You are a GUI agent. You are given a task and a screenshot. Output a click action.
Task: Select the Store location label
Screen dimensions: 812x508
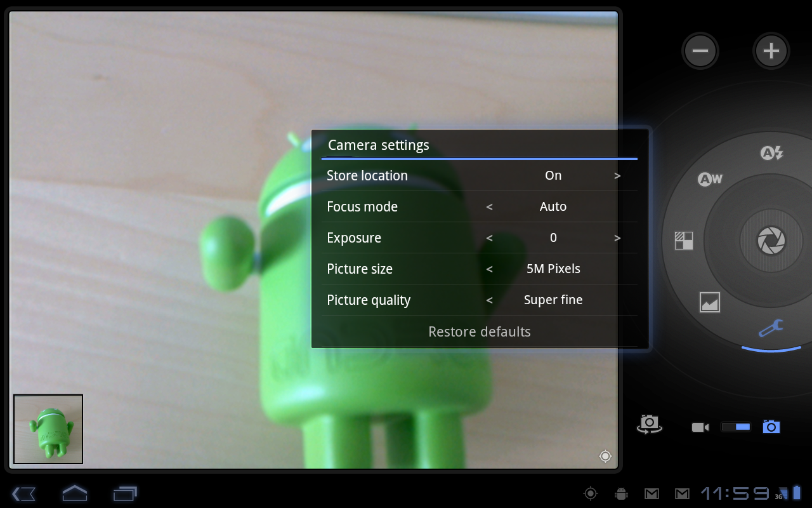(x=367, y=175)
